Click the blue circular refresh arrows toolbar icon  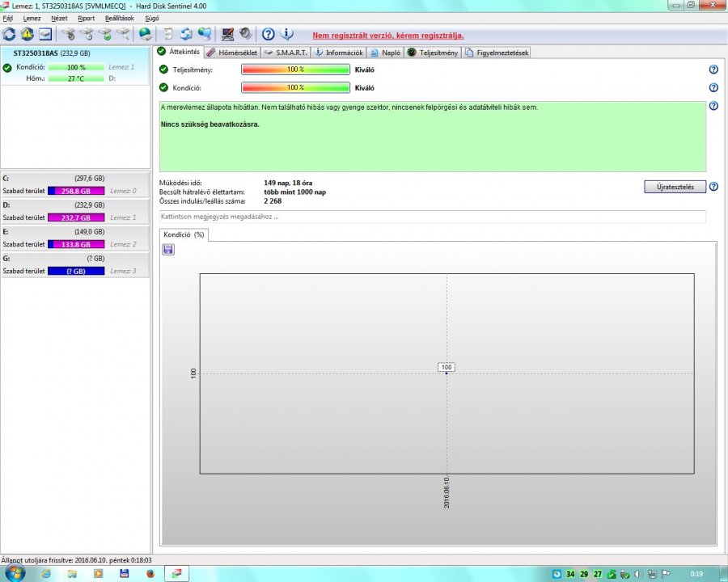click(x=9, y=34)
